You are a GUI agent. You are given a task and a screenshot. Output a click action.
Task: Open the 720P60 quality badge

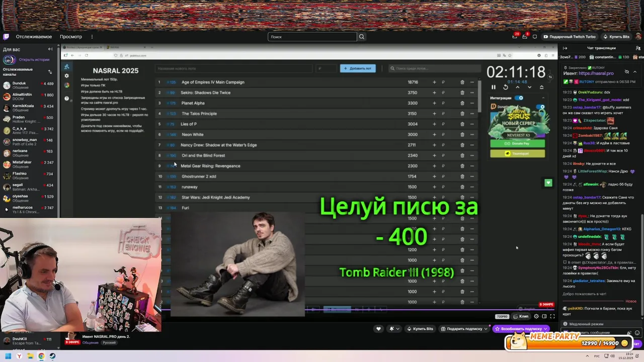click(x=502, y=316)
